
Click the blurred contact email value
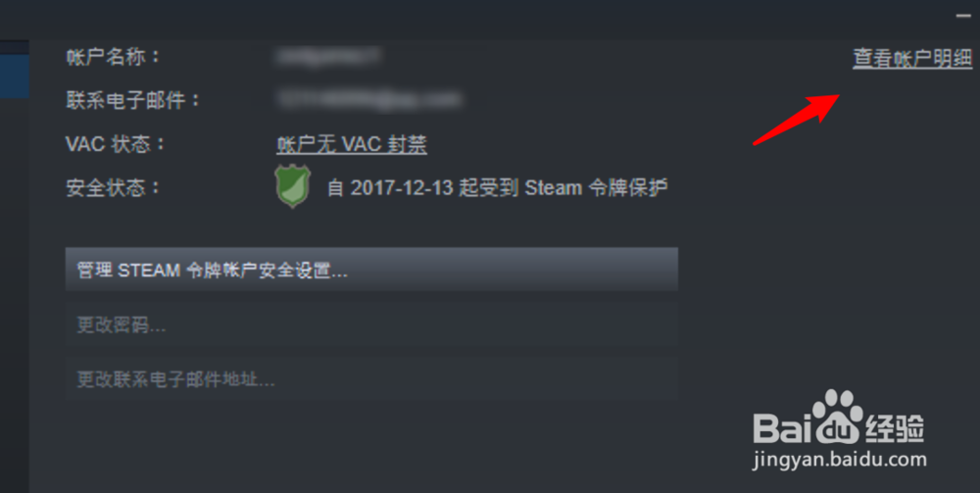[369, 99]
